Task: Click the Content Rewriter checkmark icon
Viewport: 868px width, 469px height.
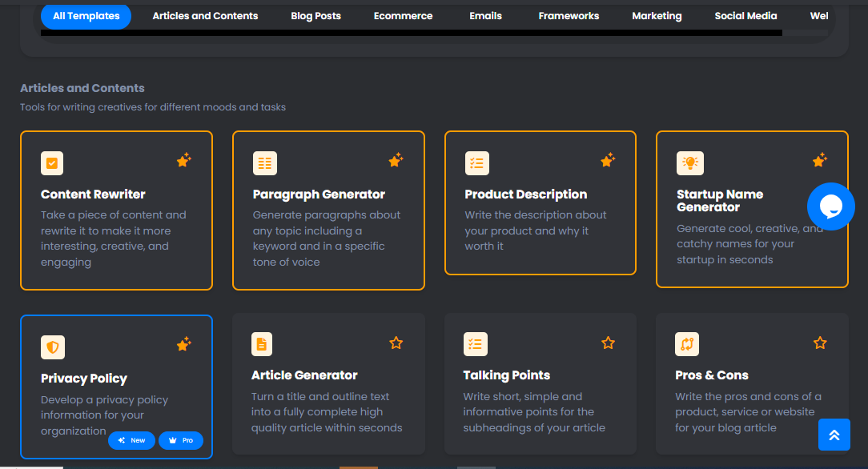Action: (52, 163)
